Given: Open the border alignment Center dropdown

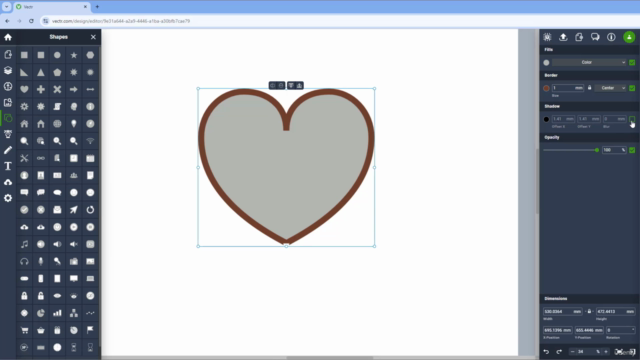Looking at the screenshot, I should [x=610, y=88].
